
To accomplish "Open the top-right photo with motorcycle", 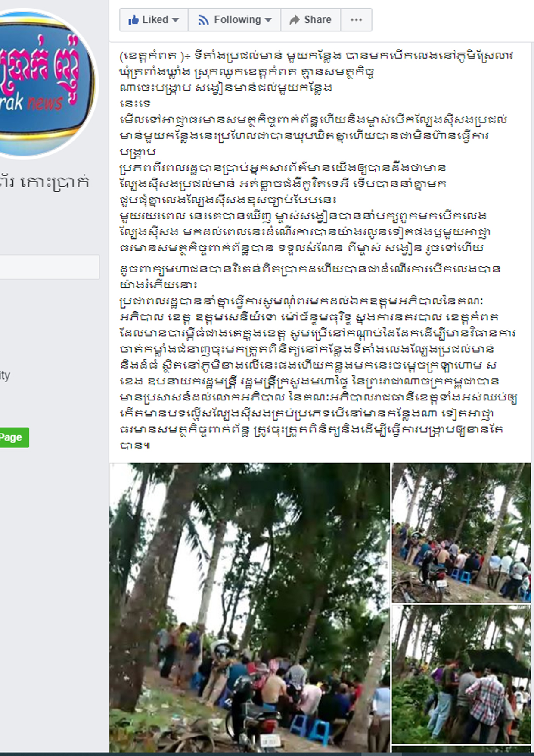I will tap(461, 533).
